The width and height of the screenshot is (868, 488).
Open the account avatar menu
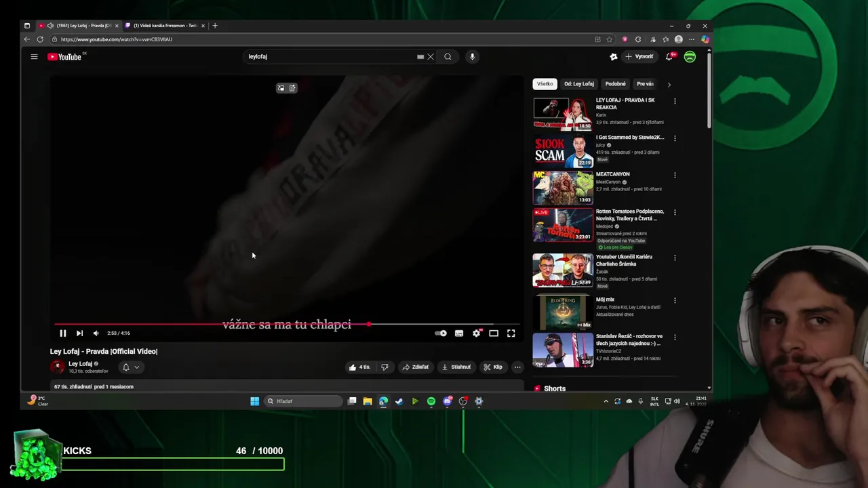pos(690,57)
